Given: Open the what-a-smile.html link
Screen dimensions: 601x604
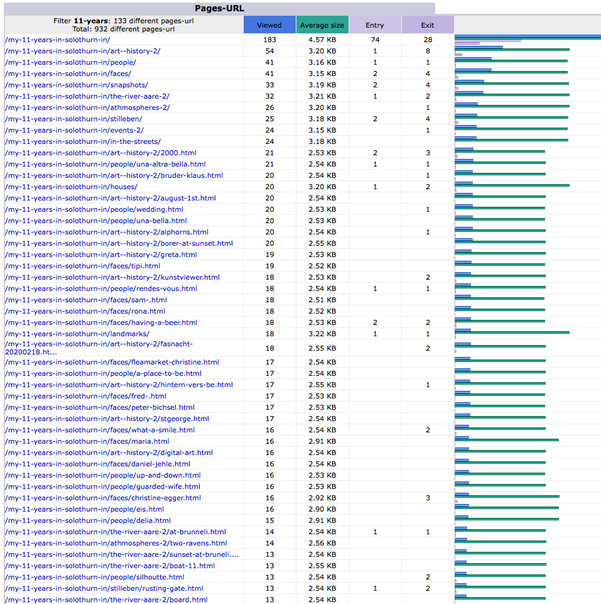Looking at the screenshot, I should (100, 430).
